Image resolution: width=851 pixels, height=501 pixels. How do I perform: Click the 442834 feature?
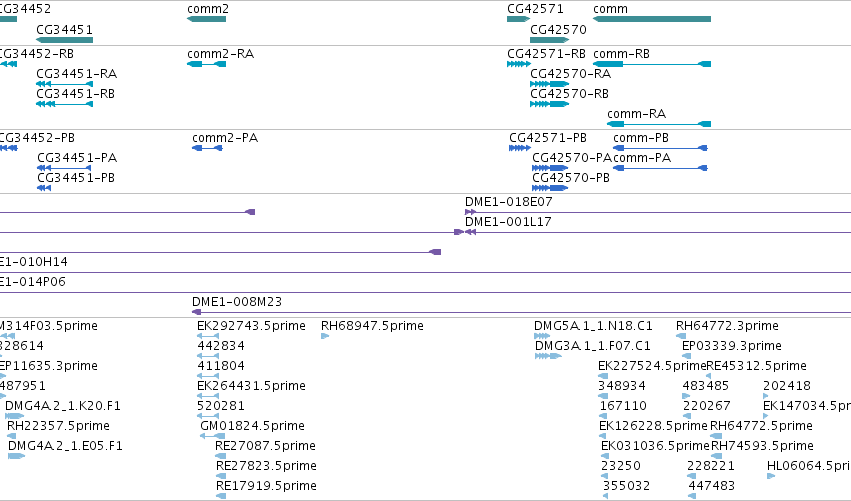point(208,357)
